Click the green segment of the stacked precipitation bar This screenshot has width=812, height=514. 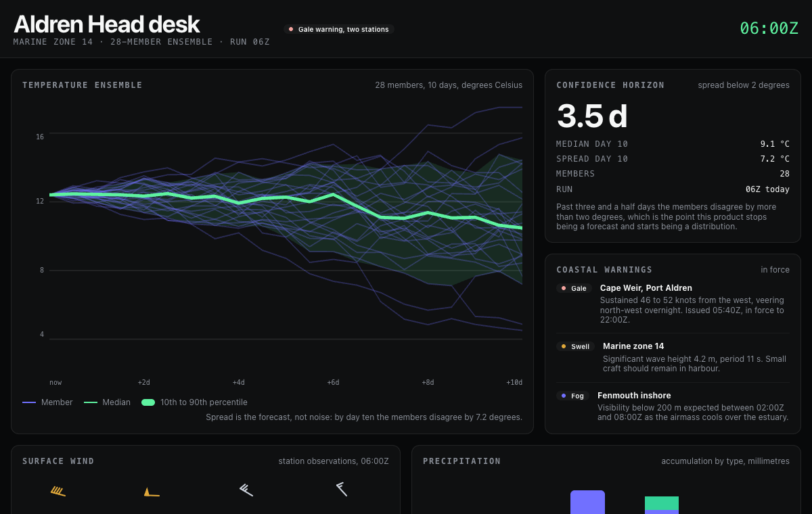[662, 503]
